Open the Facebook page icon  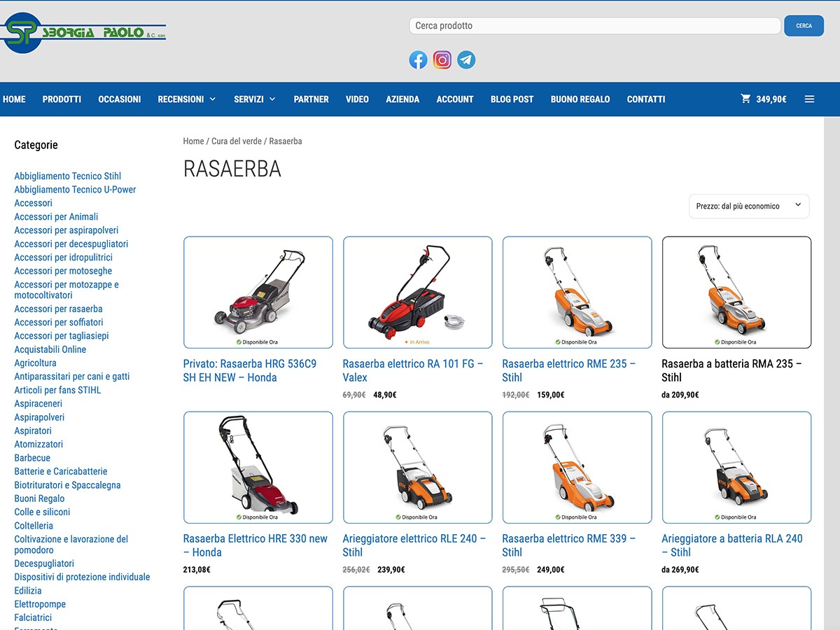point(418,60)
